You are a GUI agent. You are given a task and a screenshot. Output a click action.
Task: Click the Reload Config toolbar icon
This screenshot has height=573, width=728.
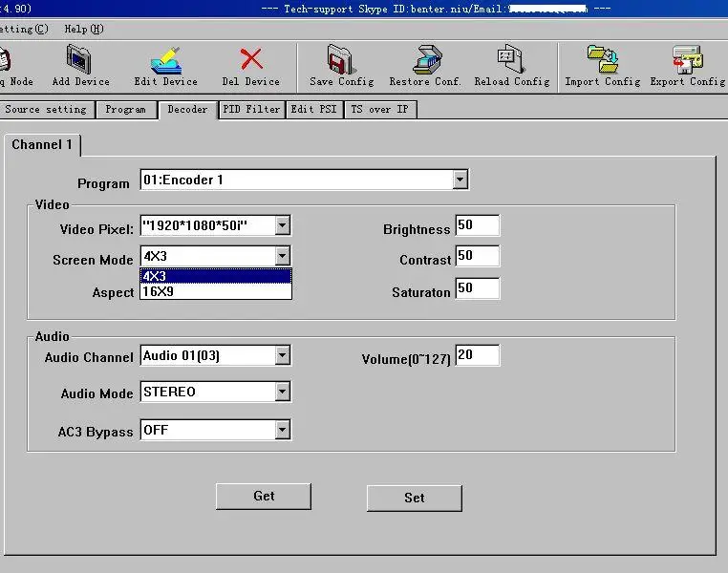pyautogui.click(x=511, y=60)
